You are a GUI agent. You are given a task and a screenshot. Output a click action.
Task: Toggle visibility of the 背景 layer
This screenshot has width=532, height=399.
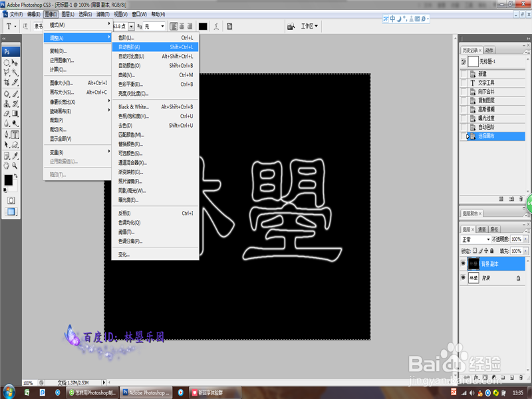coord(464,277)
